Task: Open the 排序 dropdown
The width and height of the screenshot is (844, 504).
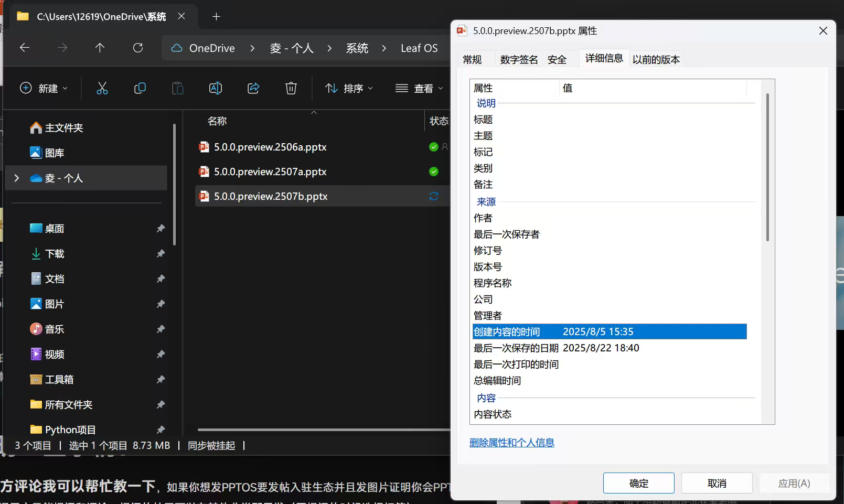Action: 349,88
